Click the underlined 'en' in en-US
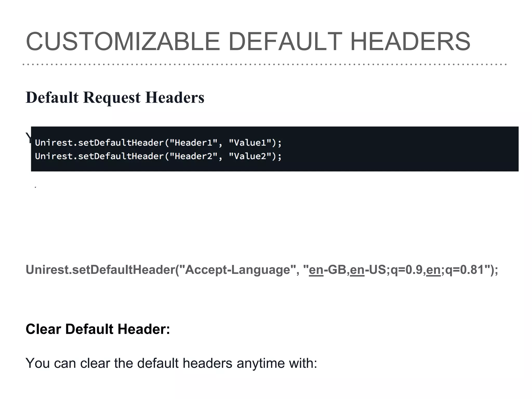Viewport: 532px width, 399px height. pyautogui.click(x=357, y=270)
